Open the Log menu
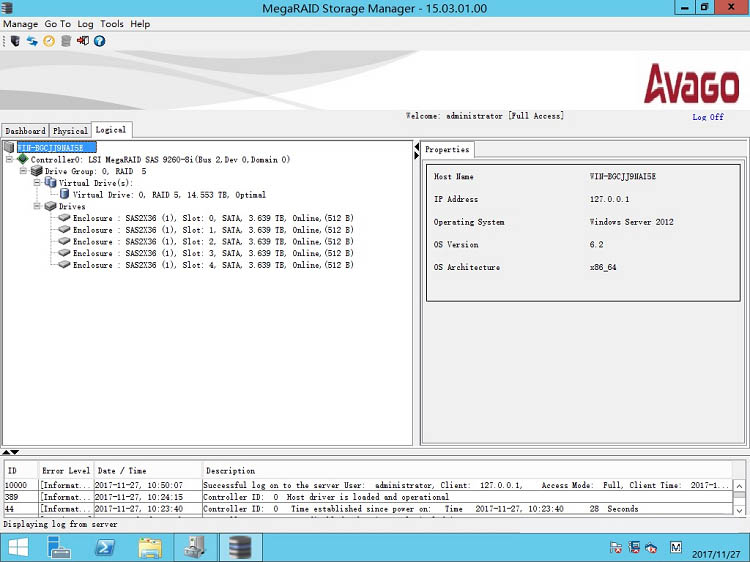Screen dimensions: 750x562 click(x=85, y=24)
